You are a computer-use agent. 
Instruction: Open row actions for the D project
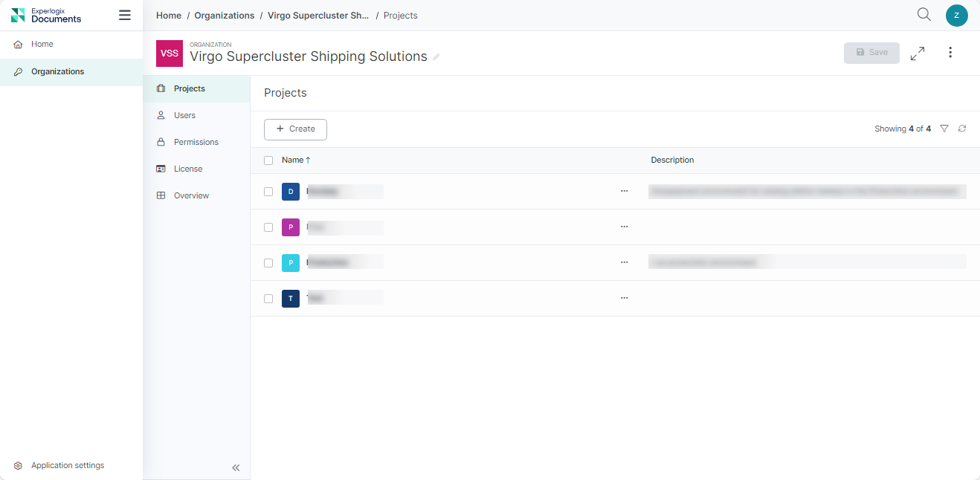tap(624, 191)
